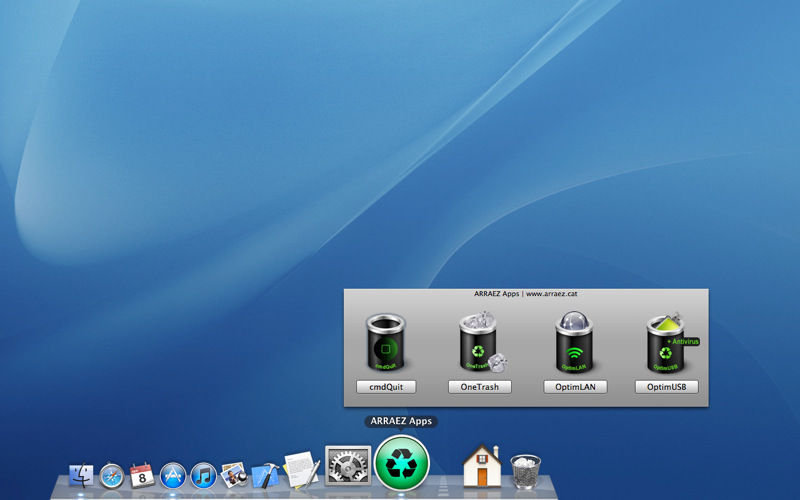
Task: Open System Preferences from the Dock
Action: [x=348, y=465]
